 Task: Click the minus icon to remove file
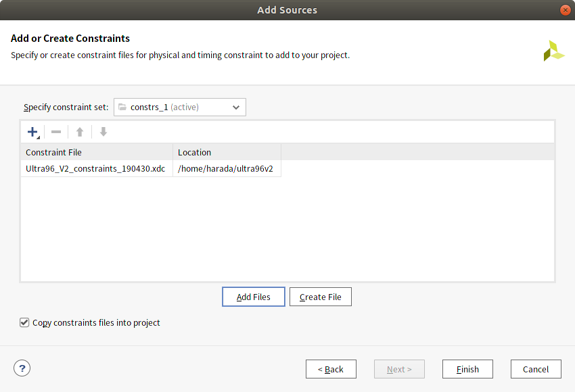point(56,132)
